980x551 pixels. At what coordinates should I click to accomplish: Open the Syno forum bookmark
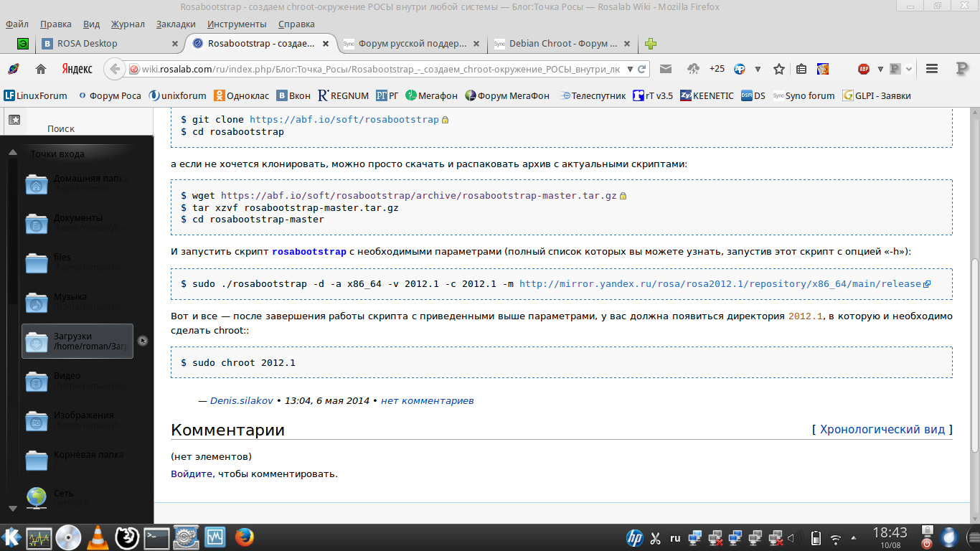coord(804,95)
